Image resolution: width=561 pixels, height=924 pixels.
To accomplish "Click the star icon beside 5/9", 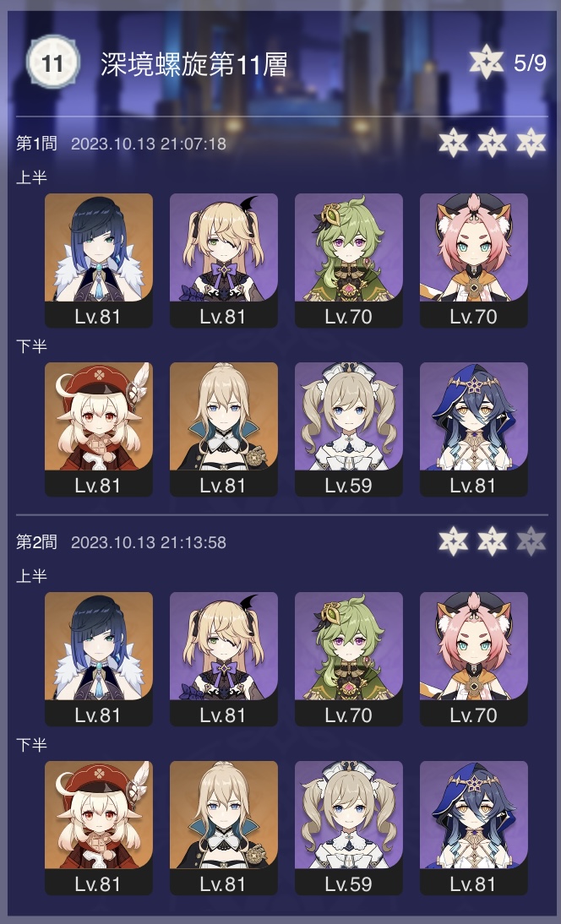I will (x=486, y=62).
